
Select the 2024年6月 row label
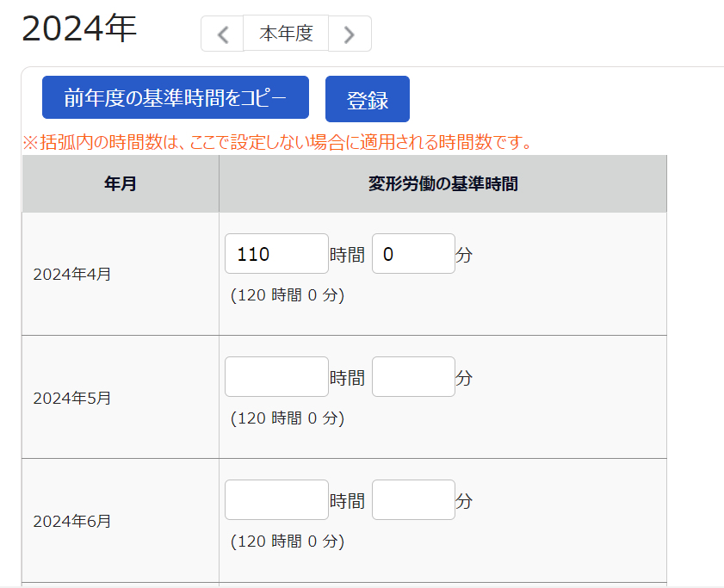[72, 522]
